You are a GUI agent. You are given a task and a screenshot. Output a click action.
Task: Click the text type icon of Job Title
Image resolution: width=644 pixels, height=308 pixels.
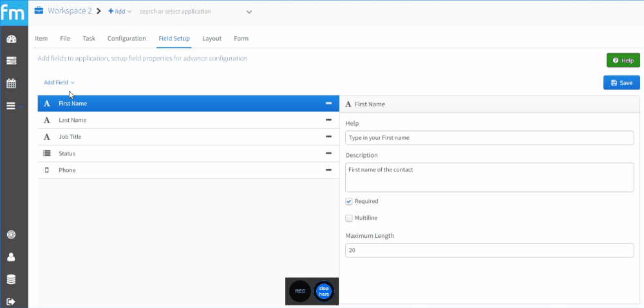coord(47,137)
